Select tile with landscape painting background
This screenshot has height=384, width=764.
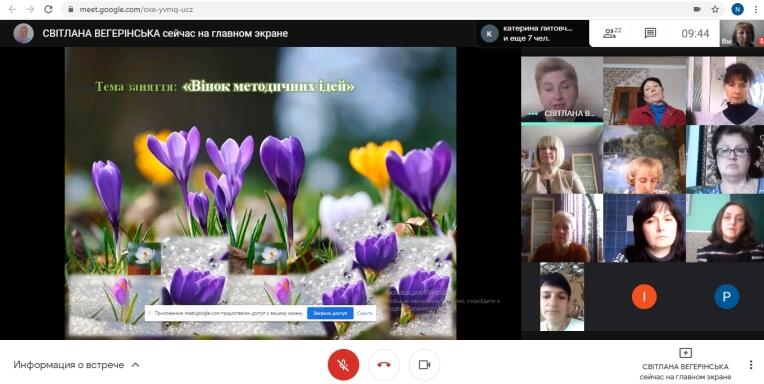coord(645,160)
